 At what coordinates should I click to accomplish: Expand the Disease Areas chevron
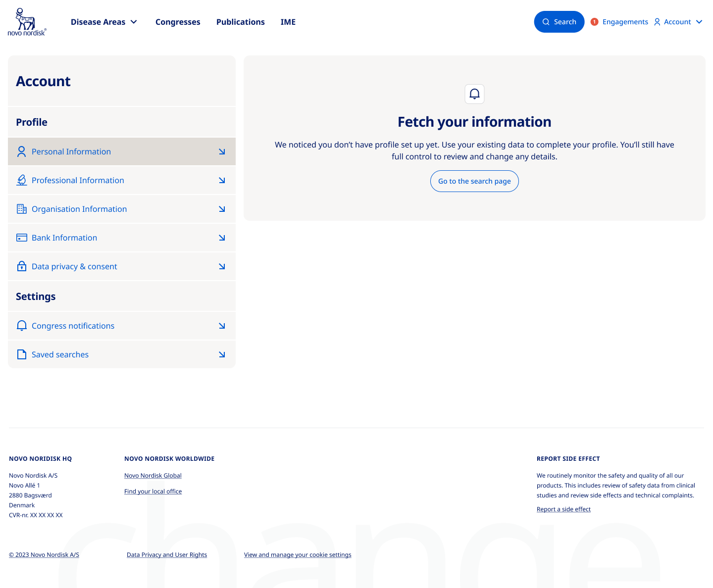pos(134,22)
